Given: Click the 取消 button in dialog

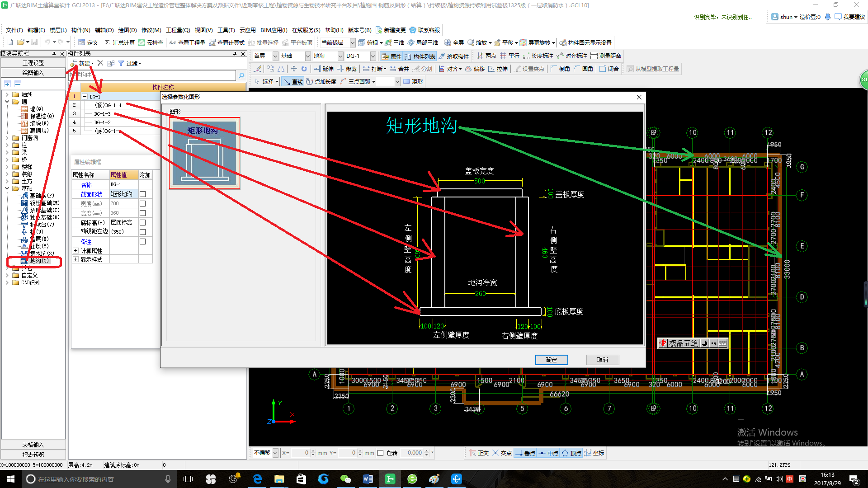Looking at the screenshot, I should click(x=603, y=360).
